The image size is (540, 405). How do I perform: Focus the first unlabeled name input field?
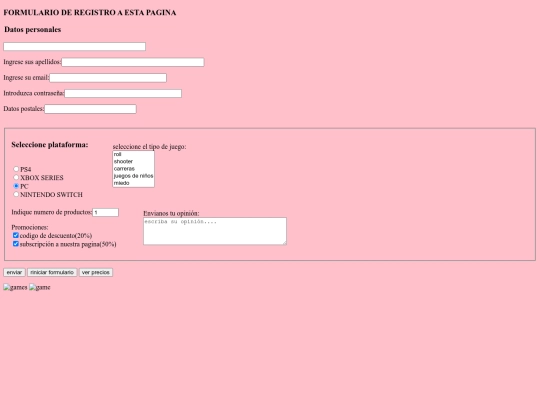74,46
